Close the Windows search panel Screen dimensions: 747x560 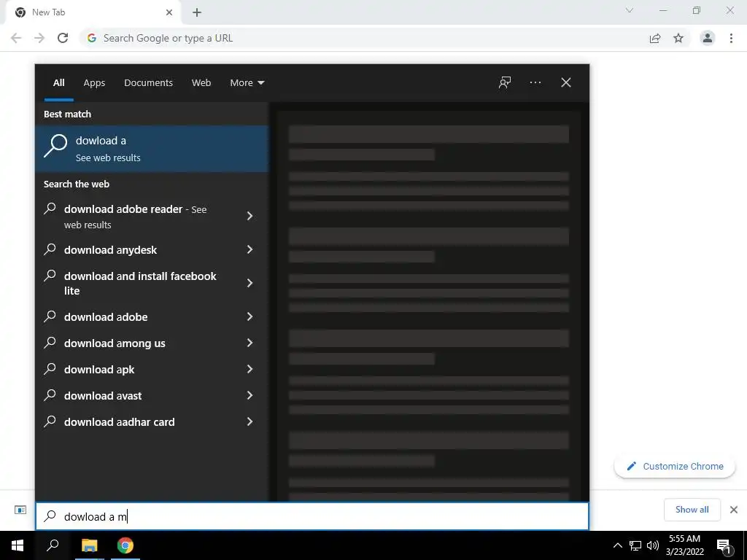point(566,83)
